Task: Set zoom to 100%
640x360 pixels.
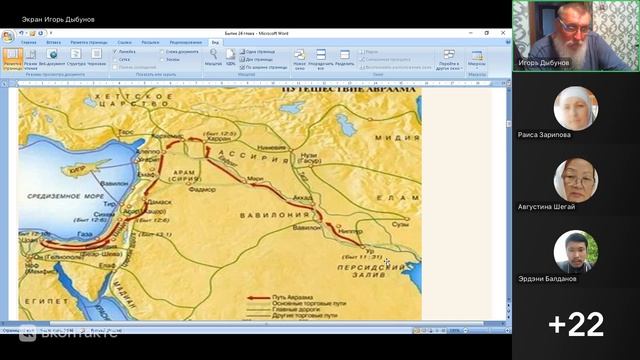Action: 231,58
